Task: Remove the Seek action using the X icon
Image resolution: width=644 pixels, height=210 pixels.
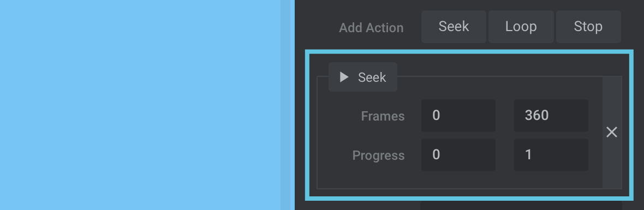Action: [x=612, y=132]
